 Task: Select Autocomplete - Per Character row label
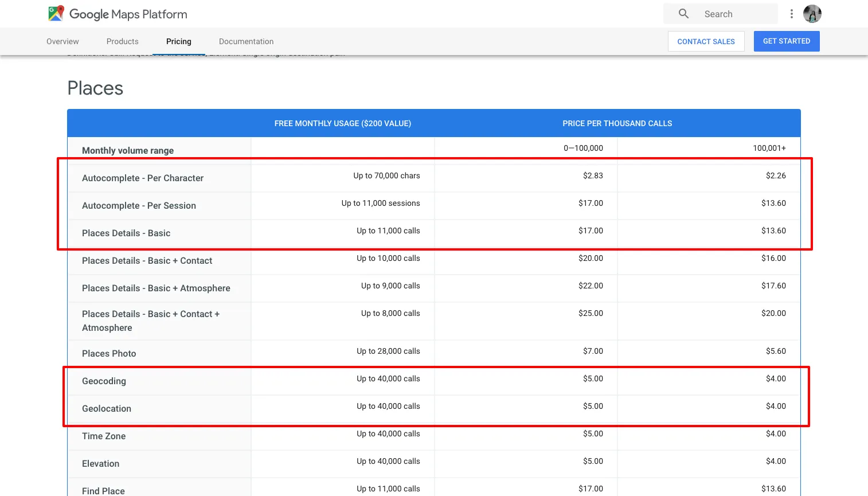click(143, 178)
